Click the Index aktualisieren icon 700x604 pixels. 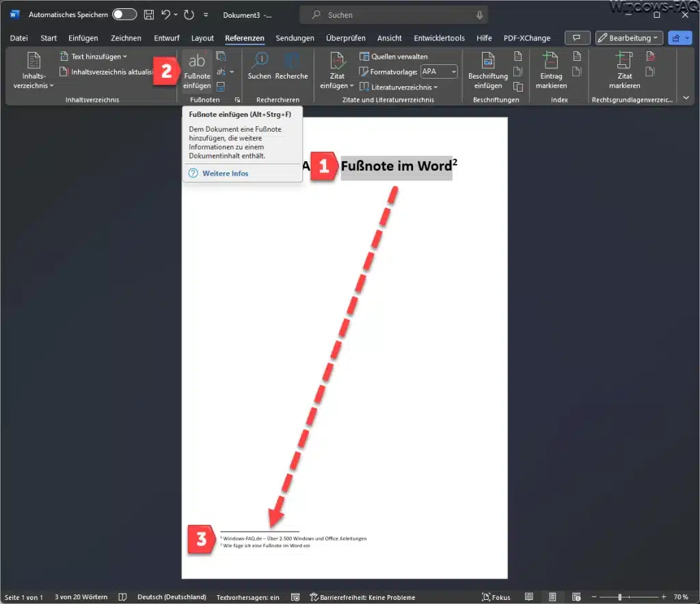577,71
